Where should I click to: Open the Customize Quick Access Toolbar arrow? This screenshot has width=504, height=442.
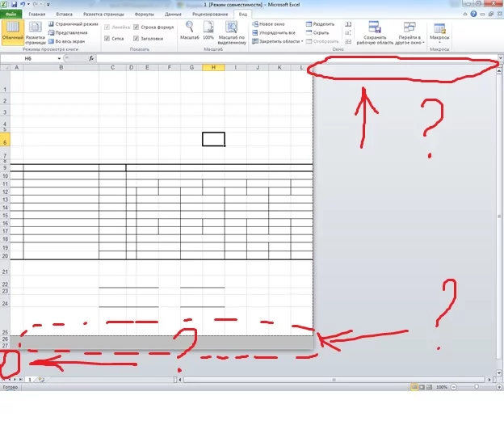click(x=48, y=5)
